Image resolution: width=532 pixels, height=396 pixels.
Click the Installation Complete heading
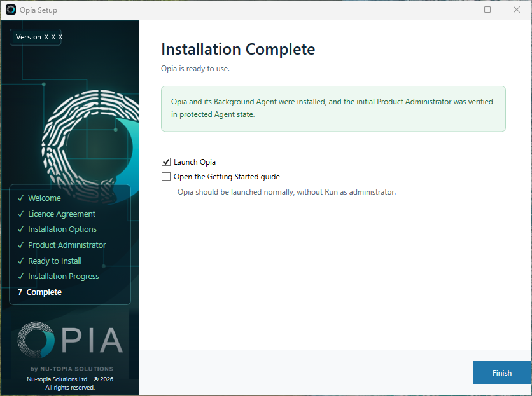(x=238, y=49)
